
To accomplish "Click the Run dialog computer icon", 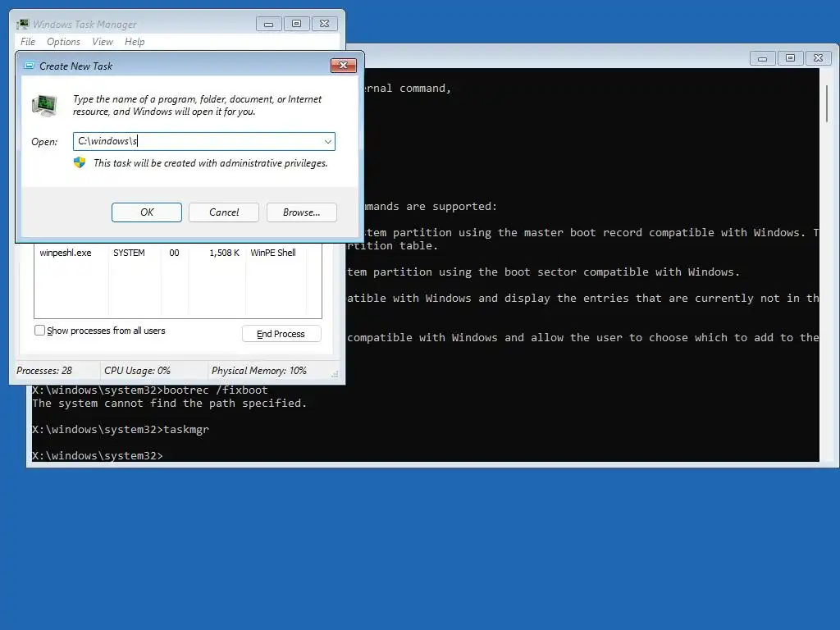I will 44,105.
